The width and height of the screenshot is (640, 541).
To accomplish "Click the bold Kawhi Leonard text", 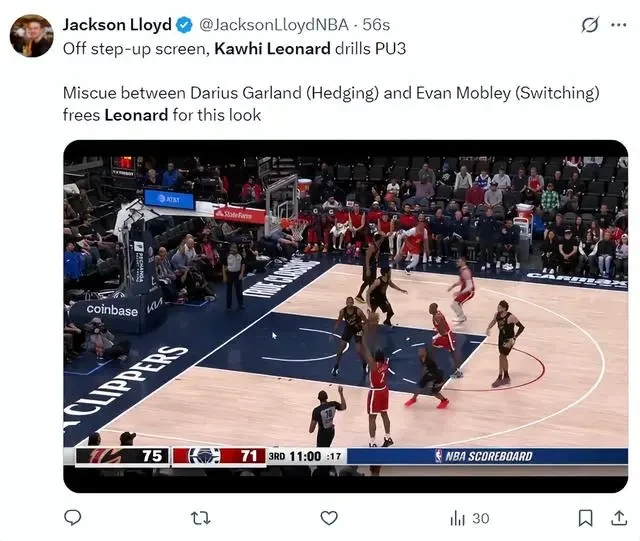I will (272, 49).
